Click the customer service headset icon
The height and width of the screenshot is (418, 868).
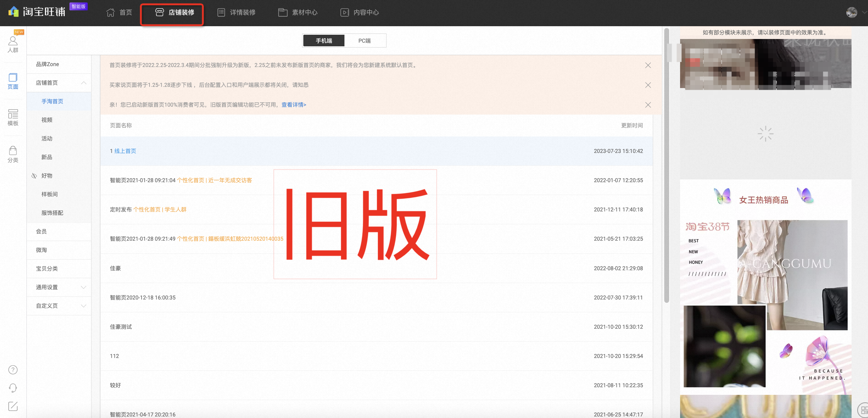coord(13,388)
